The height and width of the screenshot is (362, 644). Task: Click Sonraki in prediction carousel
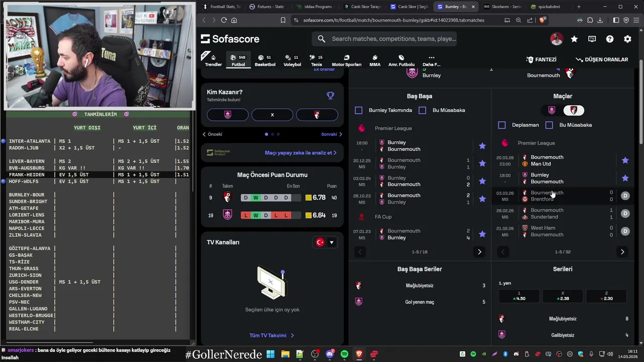coord(332,134)
